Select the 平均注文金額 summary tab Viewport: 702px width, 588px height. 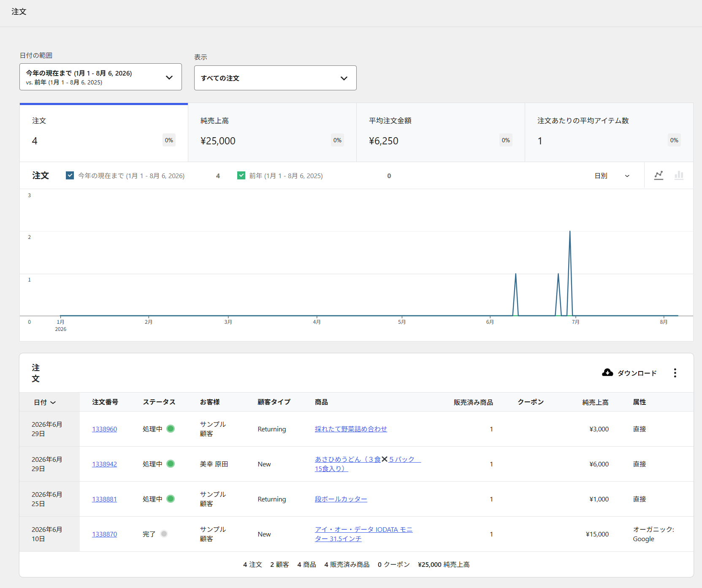click(441, 133)
